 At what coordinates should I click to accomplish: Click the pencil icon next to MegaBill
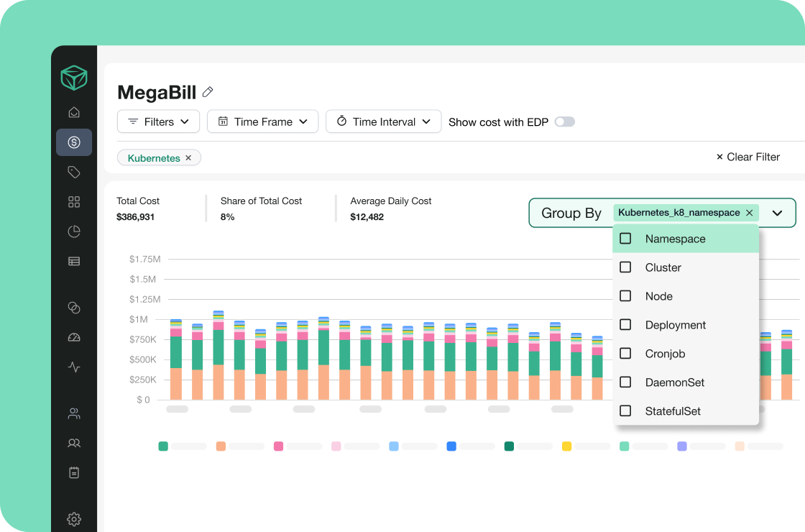pos(208,92)
